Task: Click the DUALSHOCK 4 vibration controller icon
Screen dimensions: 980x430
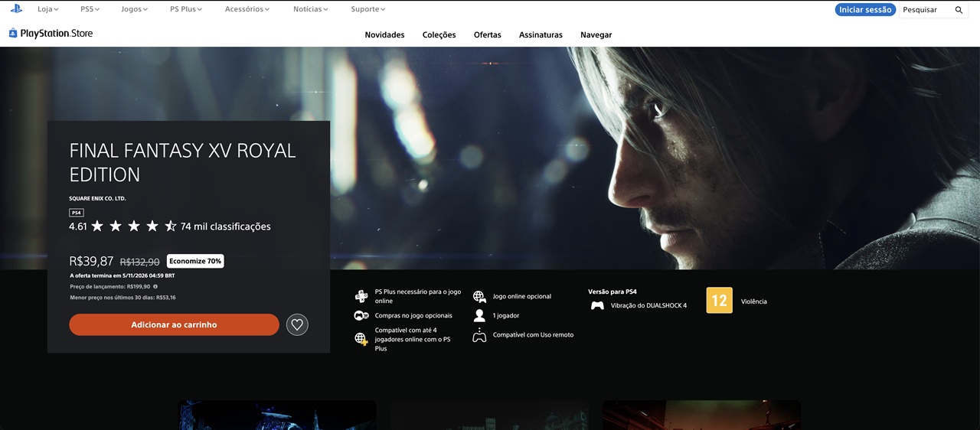Action: tap(597, 305)
